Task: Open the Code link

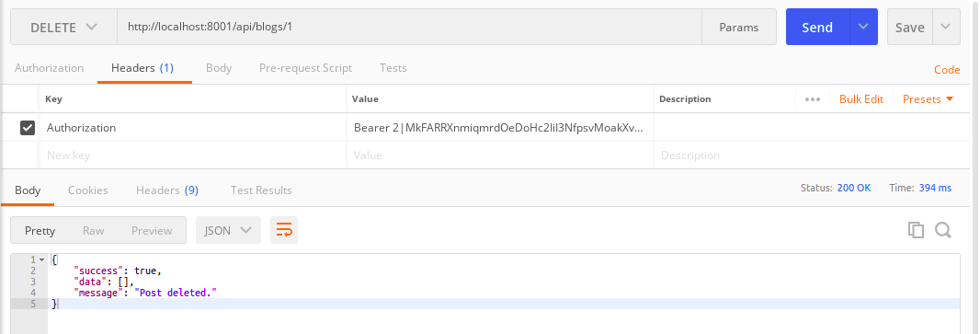Action: pos(947,69)
